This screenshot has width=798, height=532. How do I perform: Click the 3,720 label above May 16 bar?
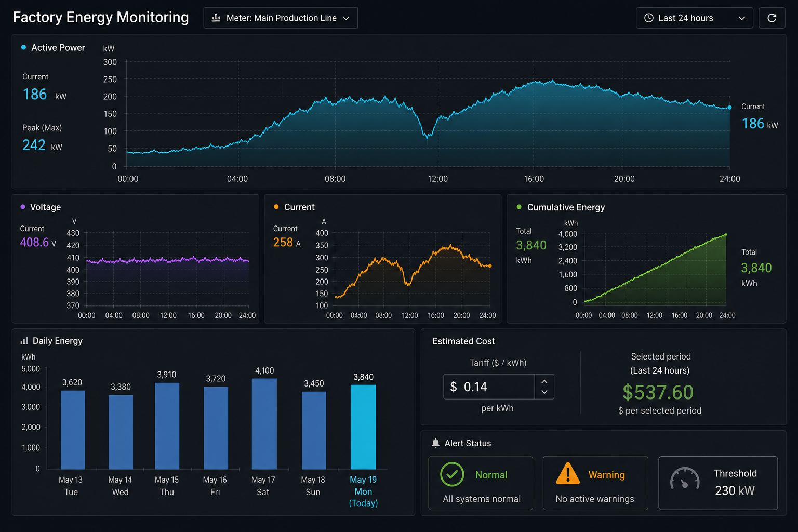pos(216,379)
